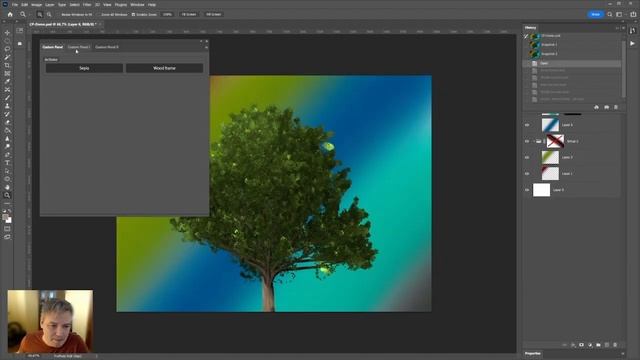Click the 100% zoom button
The width and height of the screenshot is (640, 360).
click(167, 14)
